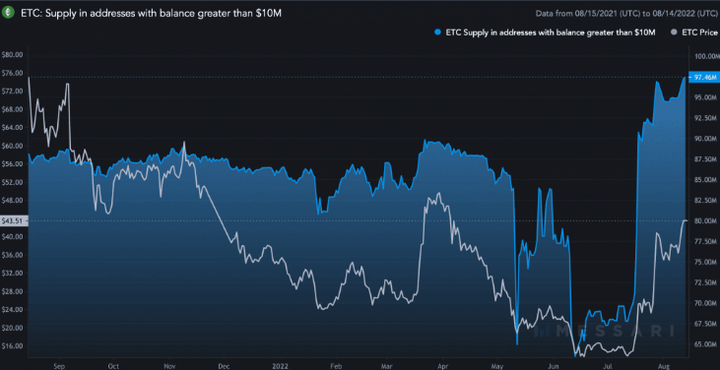Click the $80.00 left axis label
Image resolution: width=720 pixels, height=370 pixels.
click(13, 55)
